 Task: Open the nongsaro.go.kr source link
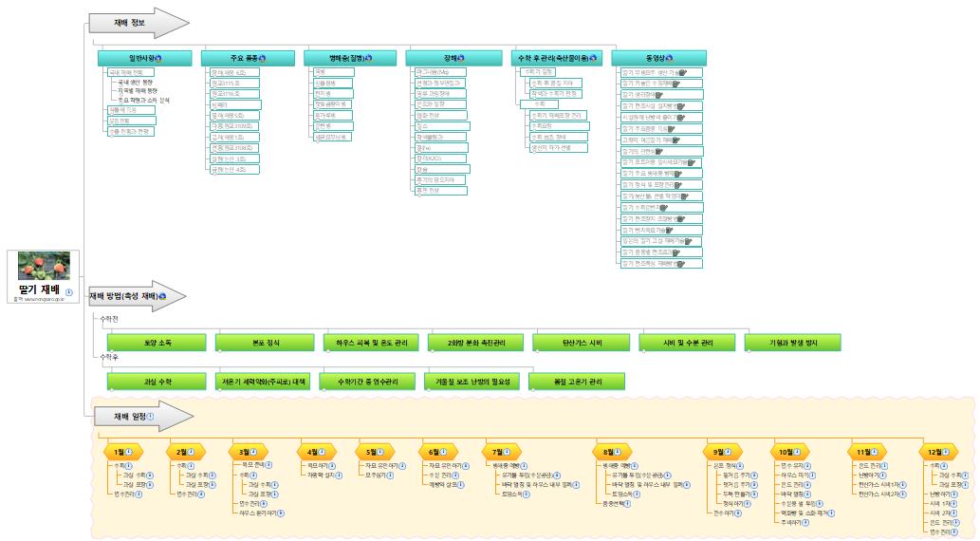coord(43,300)
